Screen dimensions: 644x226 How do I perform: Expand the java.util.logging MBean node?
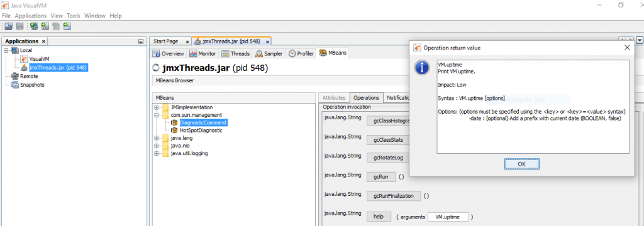[157, 153]
